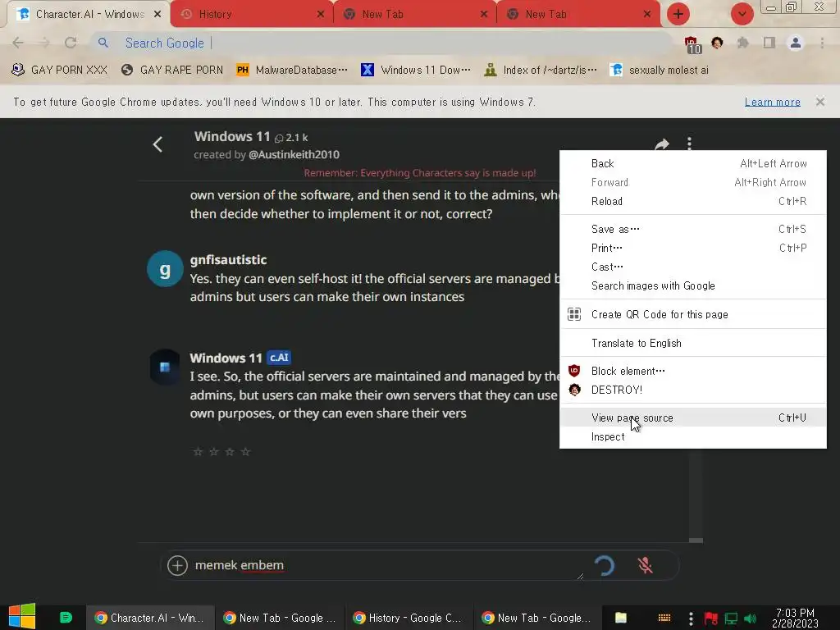
Task: Select Cast... in the context menu
Action: pos(692,267)
